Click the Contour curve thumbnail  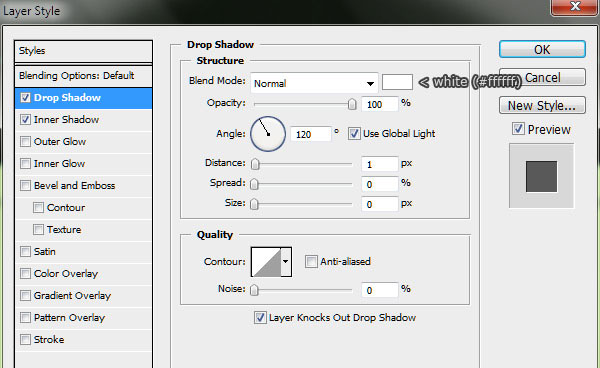tap(266, 262)
